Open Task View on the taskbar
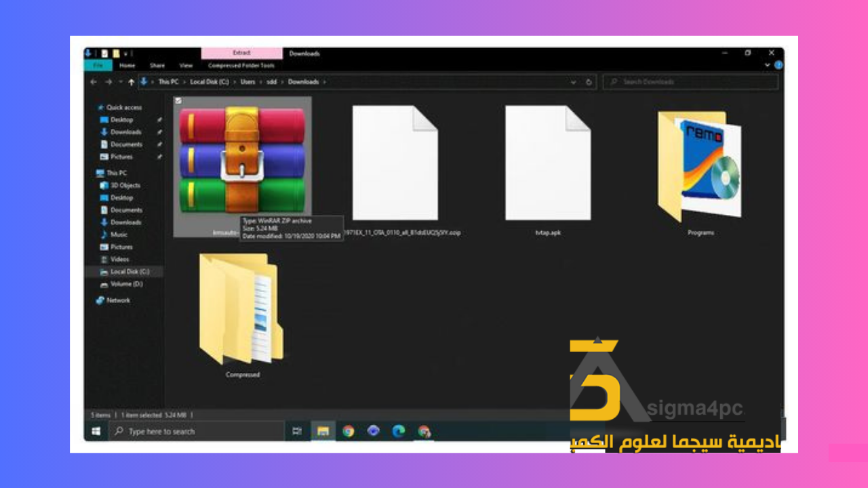 click(296, 431)
